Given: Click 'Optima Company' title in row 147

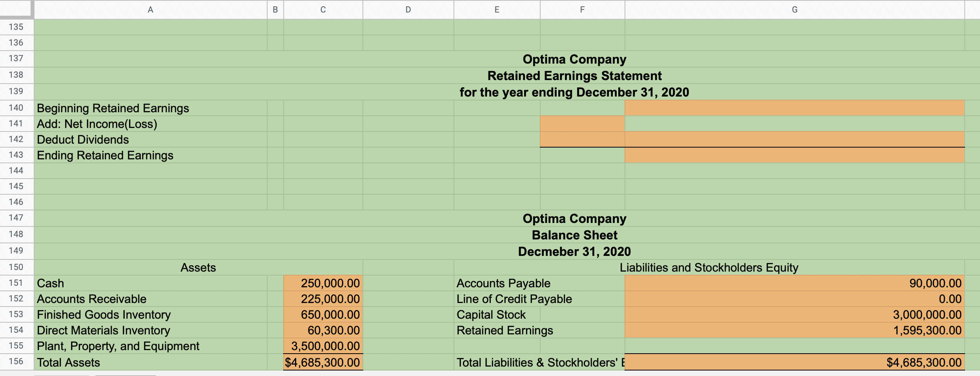Looking at the screenshot, I should 574,219.
